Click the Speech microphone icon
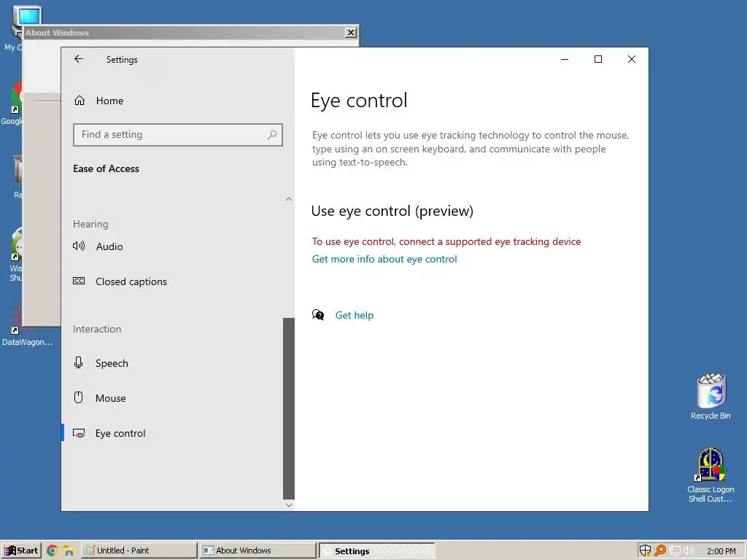747x560 pixels. tap(79, 363)
